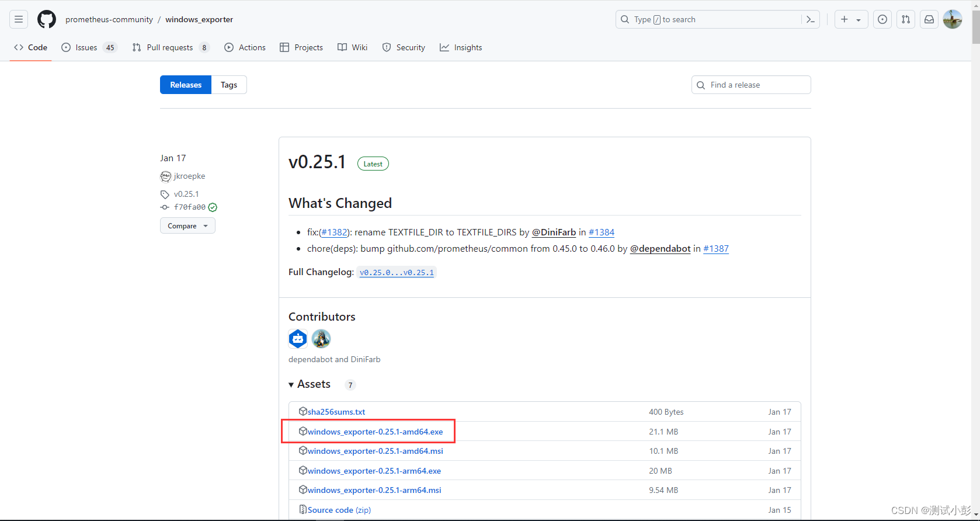980x521 pixels.
Task: Open the command palette icon
Action: (811, 19)
